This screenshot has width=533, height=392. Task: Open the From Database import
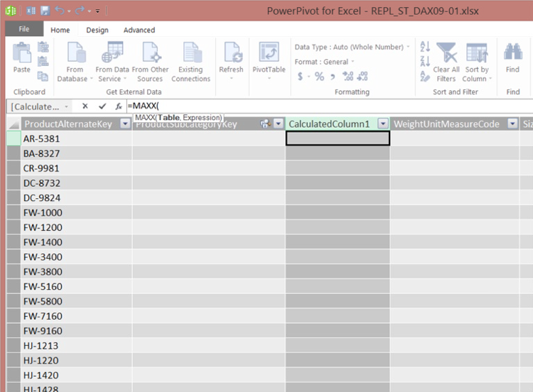coord(75,62)
